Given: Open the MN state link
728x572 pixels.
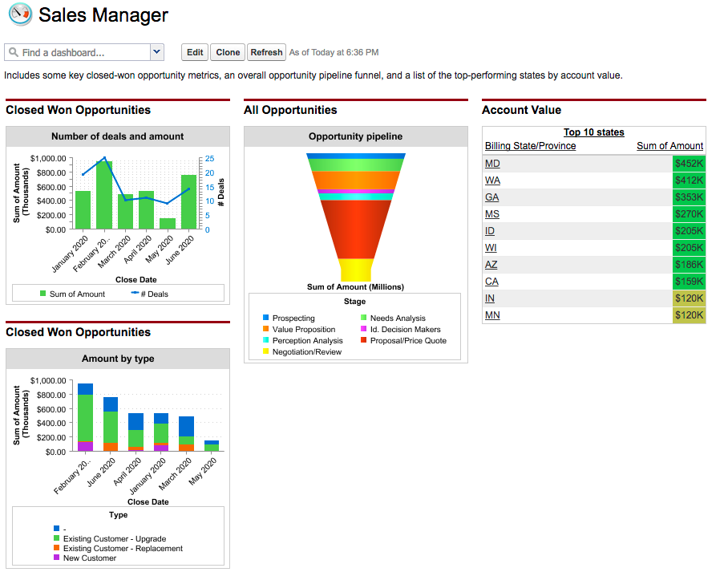Looking at the screenshot, I should (492, 315).
